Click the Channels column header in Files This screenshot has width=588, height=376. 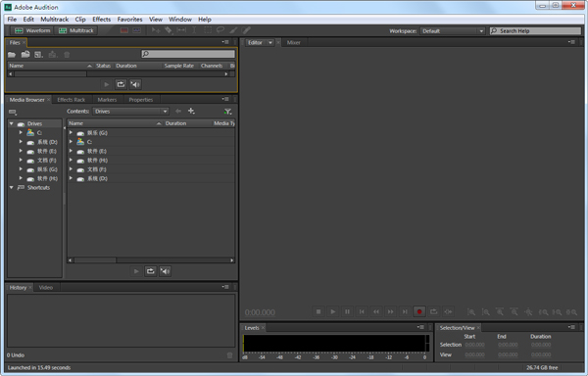click(x=212, y=66)
